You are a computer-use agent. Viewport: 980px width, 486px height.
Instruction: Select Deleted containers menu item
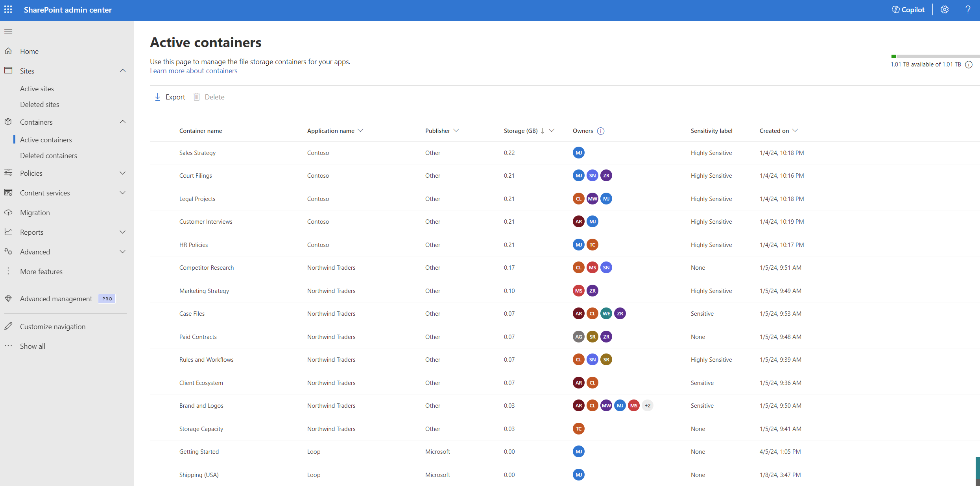tap(48, 155)
